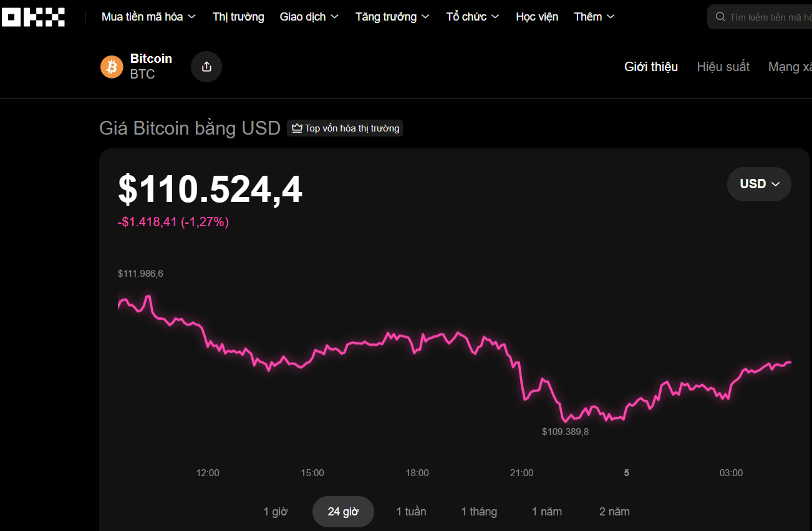Click the Top vốn hóa thị trường badge
Image resolution: width=812 pixels, height=531 pixels.
click(x=345, y=128)
